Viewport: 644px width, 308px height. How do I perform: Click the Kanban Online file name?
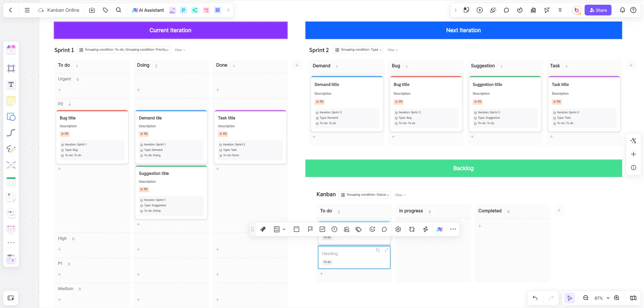click(x=63, y=10)
